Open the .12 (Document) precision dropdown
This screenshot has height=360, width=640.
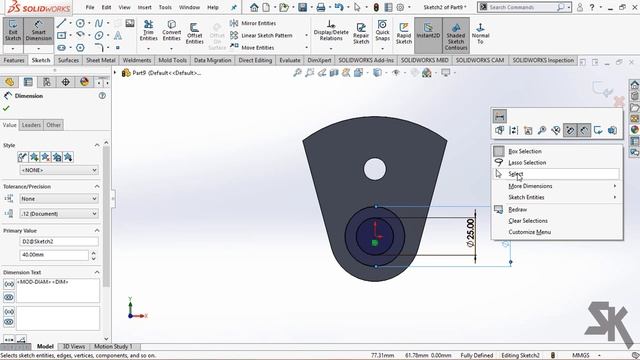pos(59,213)
